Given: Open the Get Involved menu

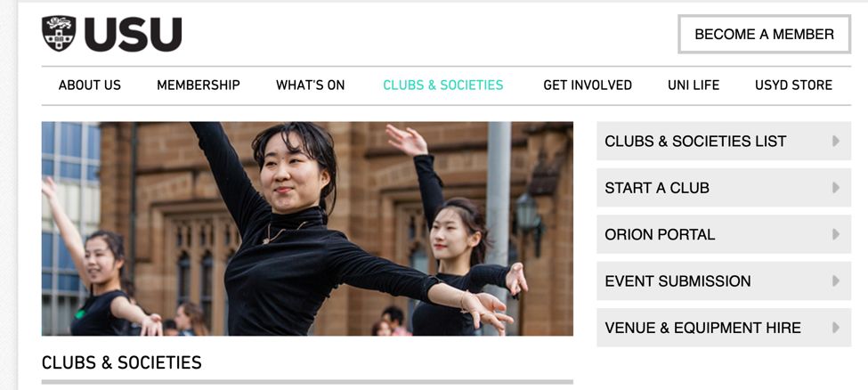Looking at the screenshot, I should (x=588, y=85).
